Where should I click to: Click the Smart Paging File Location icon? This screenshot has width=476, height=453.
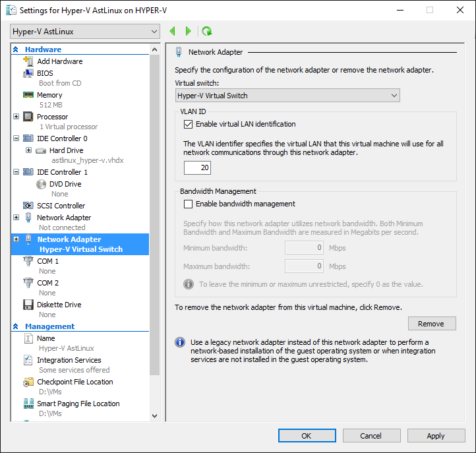[28, 404]
